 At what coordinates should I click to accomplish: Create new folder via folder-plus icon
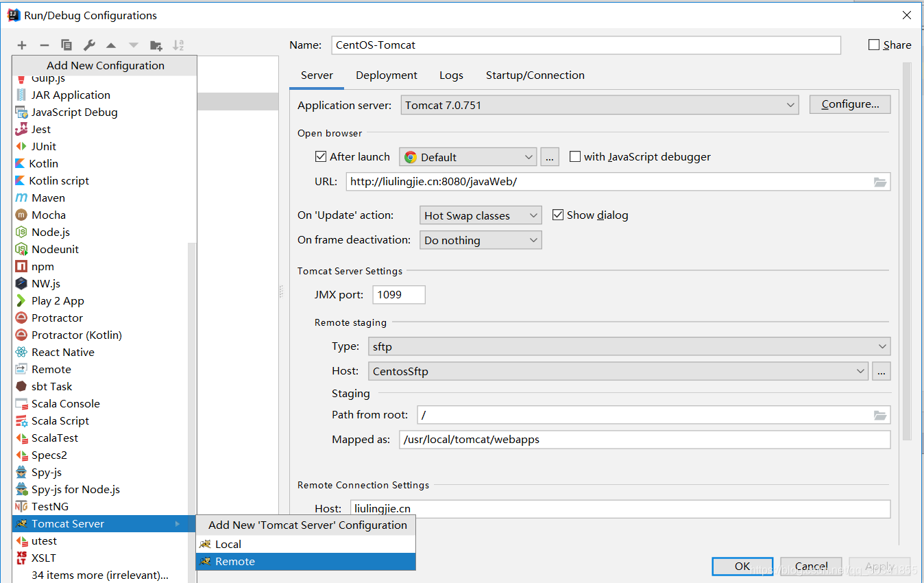pos(156,45)
